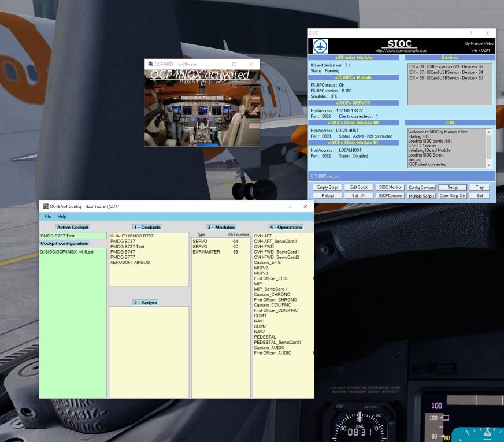
Task: Open the Help menu in OC4BAv4 Config
Action: (x=62, y=215)
